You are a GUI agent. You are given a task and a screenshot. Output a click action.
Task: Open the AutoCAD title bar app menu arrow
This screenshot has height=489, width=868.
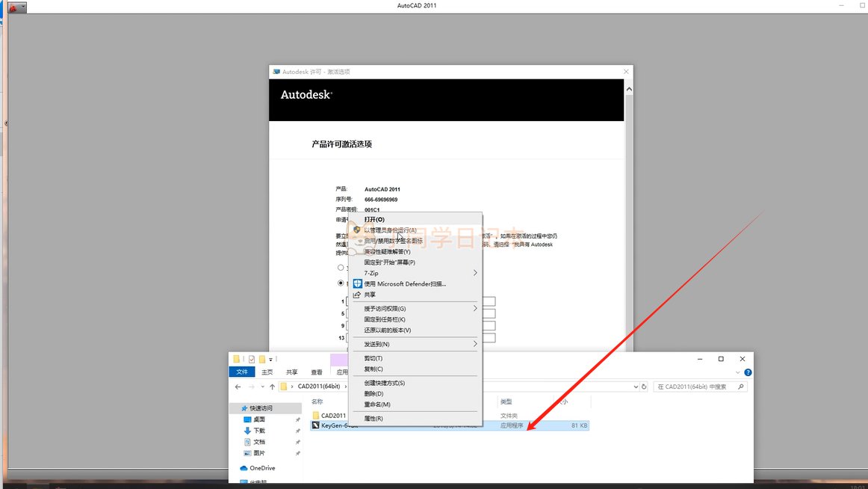pyautogui.click(x=22, y=7)
